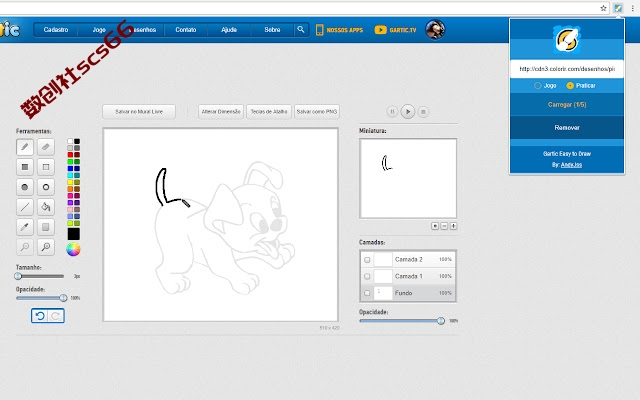This screenshot has width=640, height=400.
Task: Select the straight line tool
Action: (x=25, y=207)
